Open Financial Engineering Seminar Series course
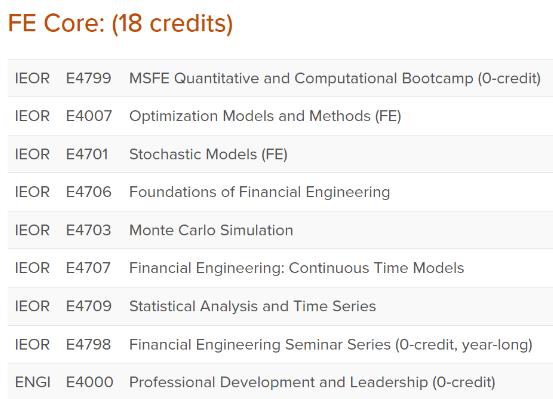The image size is (553, 399). [331, 345]
